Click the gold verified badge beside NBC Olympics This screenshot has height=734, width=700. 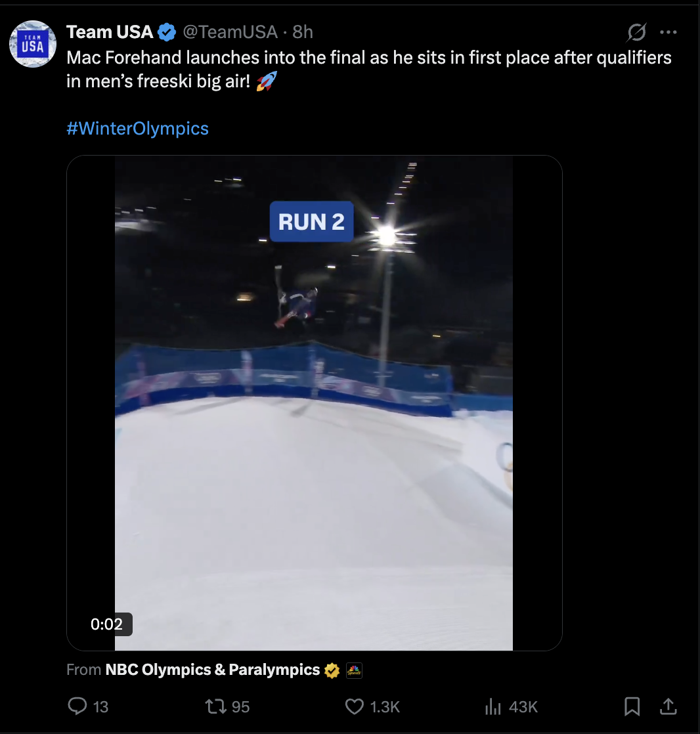(x=332, y=670)
